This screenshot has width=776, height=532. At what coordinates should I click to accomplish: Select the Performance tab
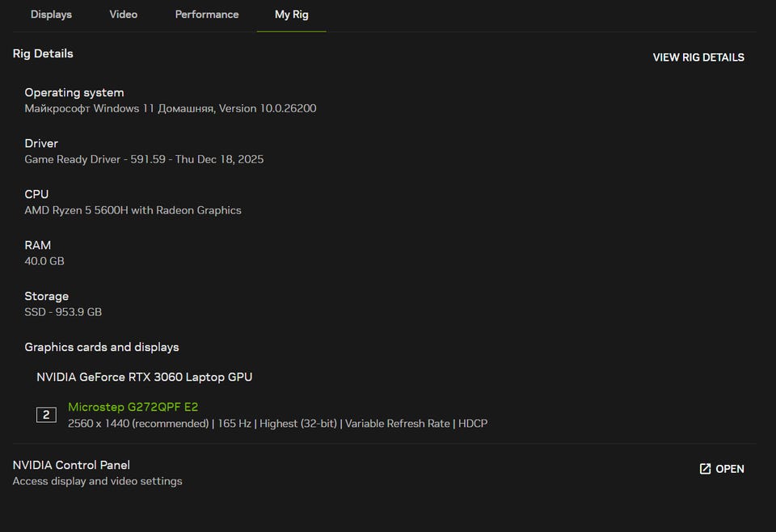coord(207,15)
